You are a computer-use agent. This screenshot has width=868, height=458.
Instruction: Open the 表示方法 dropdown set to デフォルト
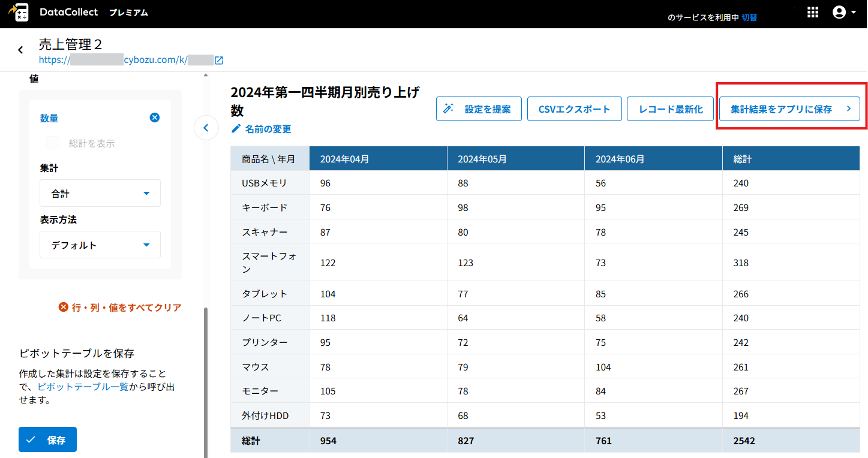[100, 245]
